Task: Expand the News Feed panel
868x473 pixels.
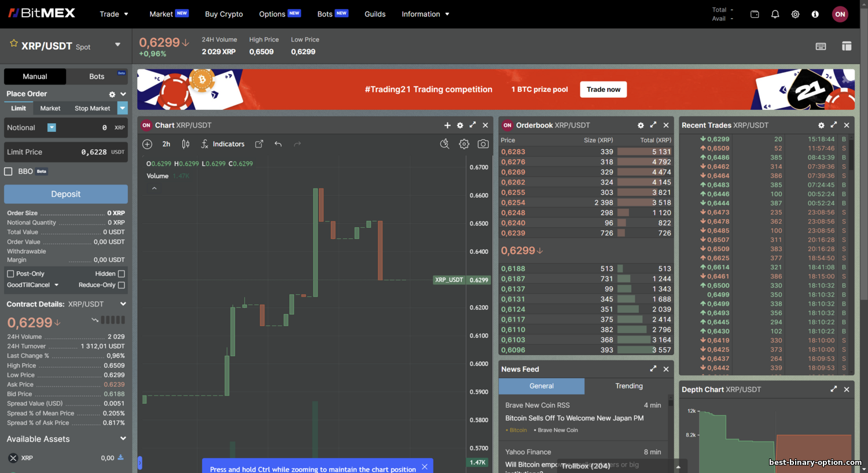Action: [653, 369]
